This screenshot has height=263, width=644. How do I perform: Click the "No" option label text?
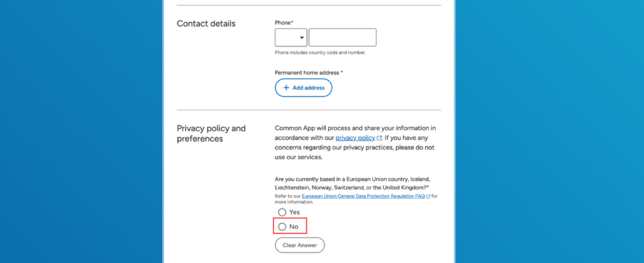coord(294,226)
